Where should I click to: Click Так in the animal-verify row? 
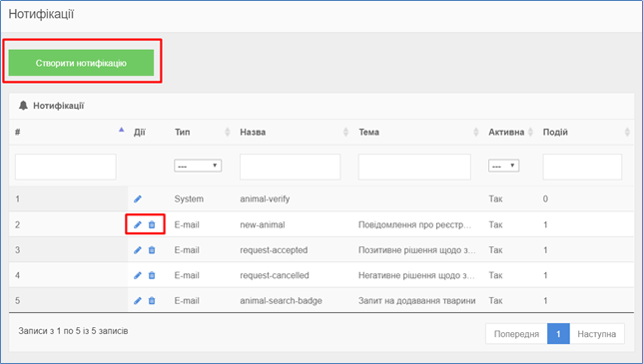[495, 199]
